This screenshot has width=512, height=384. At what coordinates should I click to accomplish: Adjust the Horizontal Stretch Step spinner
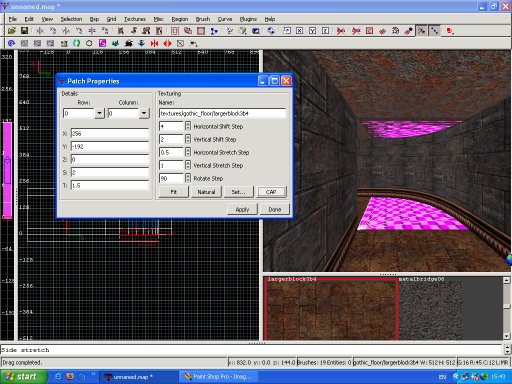click(x=188, y=152)
